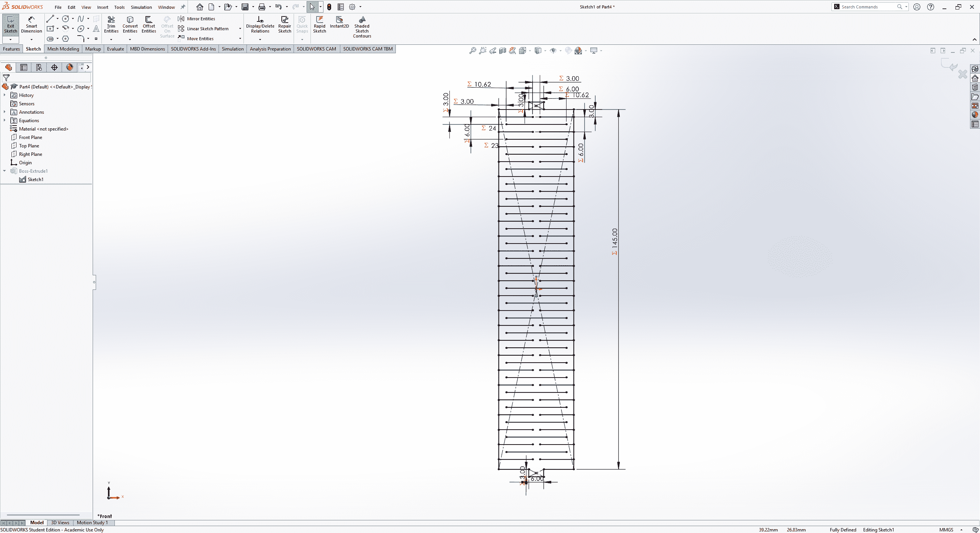Click the Home icon in quick toolbar

[x=200, y=7]
